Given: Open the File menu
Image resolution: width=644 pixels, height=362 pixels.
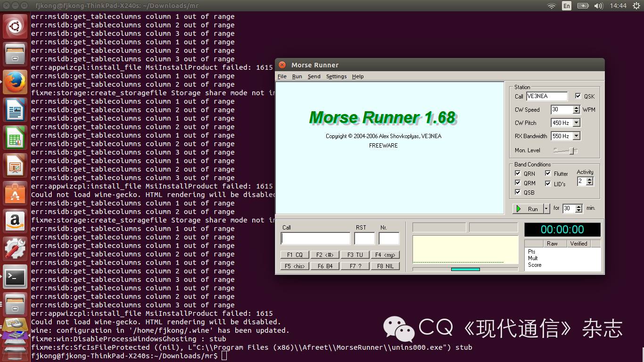Looking at the screenshot, I should pos(282,76).
